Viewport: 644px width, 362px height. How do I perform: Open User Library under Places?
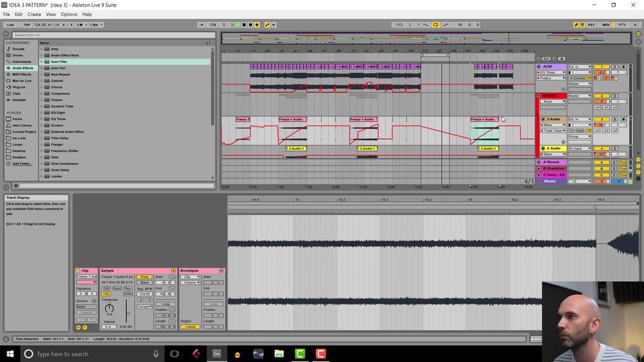21,125
